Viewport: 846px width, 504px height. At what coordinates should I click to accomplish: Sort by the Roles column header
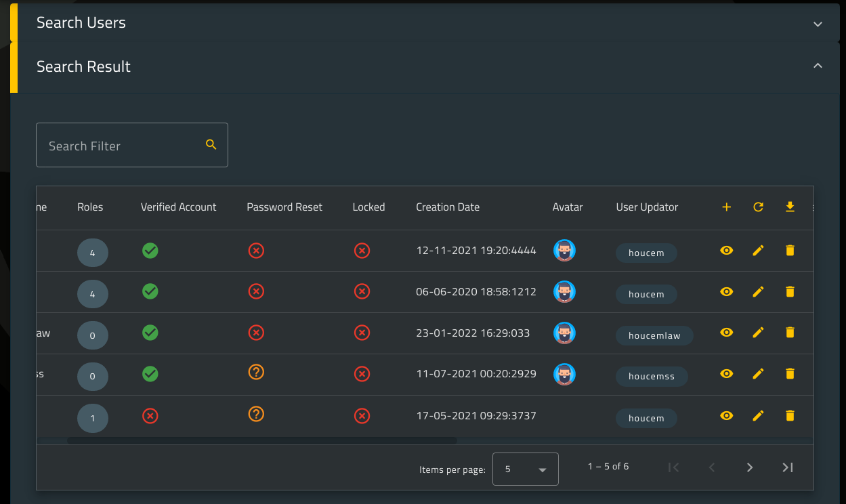[90, 207]
